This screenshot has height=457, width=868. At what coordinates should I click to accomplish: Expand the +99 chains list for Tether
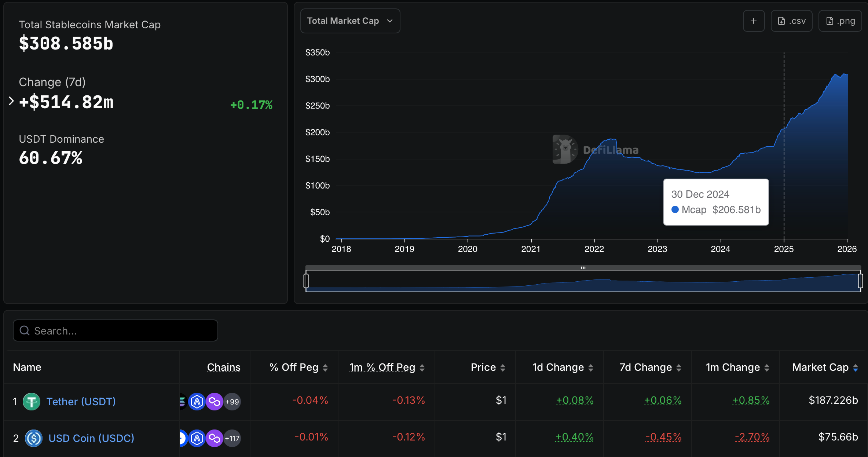(232, 402)
